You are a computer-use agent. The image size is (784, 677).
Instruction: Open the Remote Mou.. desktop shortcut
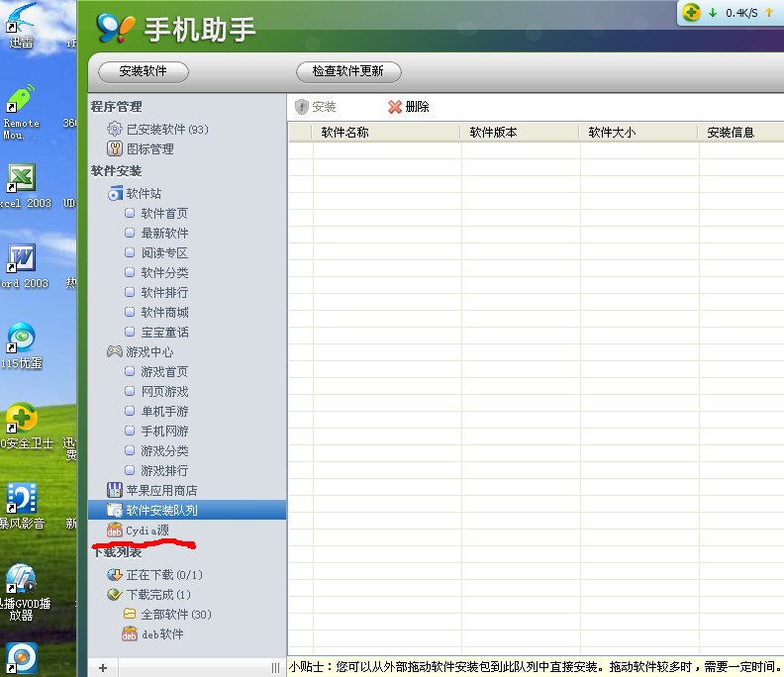21,113
